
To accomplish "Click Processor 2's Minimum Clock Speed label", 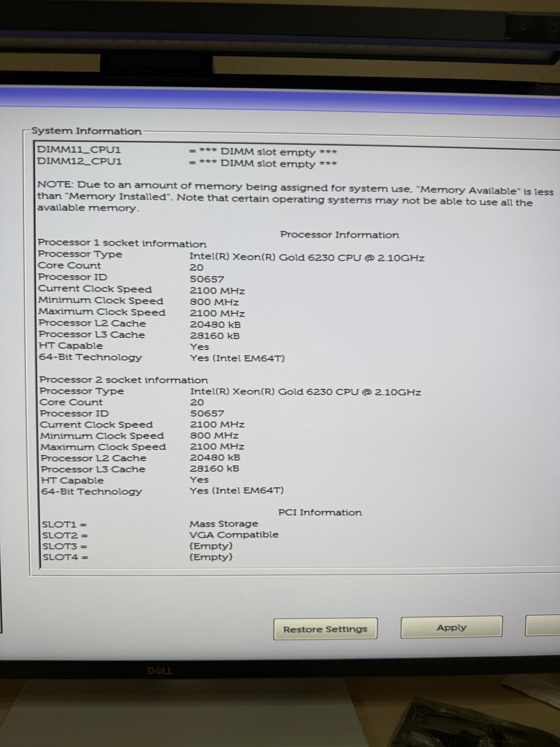I will (102, 436).
